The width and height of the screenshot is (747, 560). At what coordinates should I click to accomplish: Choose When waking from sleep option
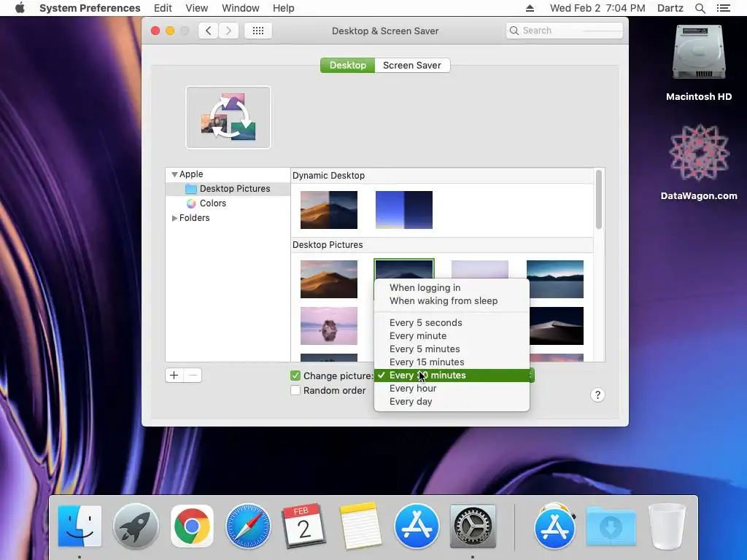(x=452, y=301)
